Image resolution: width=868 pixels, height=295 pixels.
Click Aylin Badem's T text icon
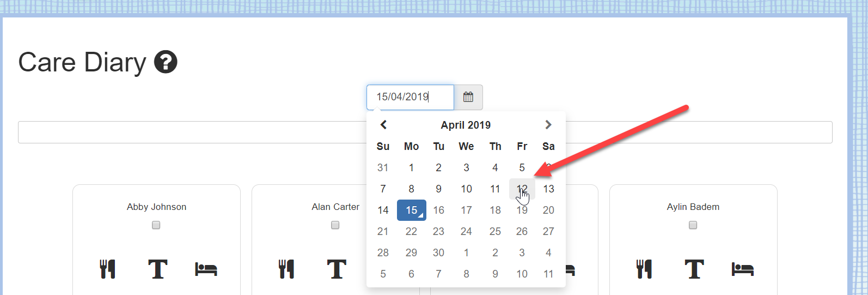(694, 269)
